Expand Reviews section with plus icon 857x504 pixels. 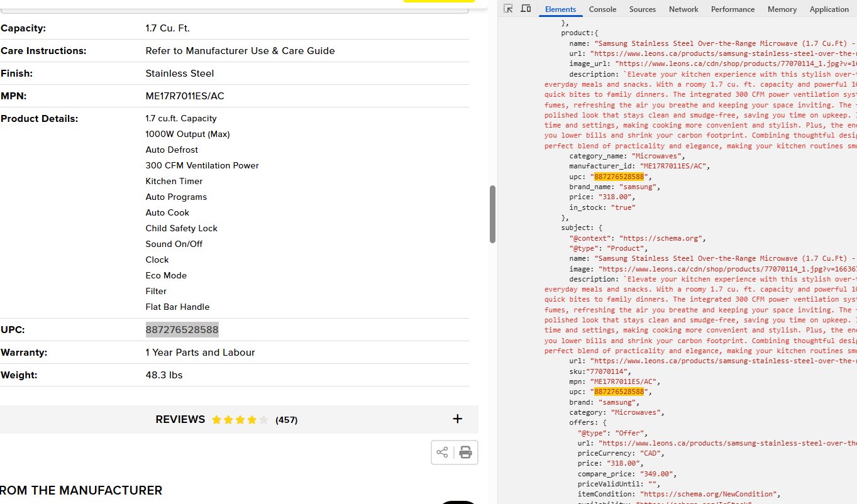point(458,419)
